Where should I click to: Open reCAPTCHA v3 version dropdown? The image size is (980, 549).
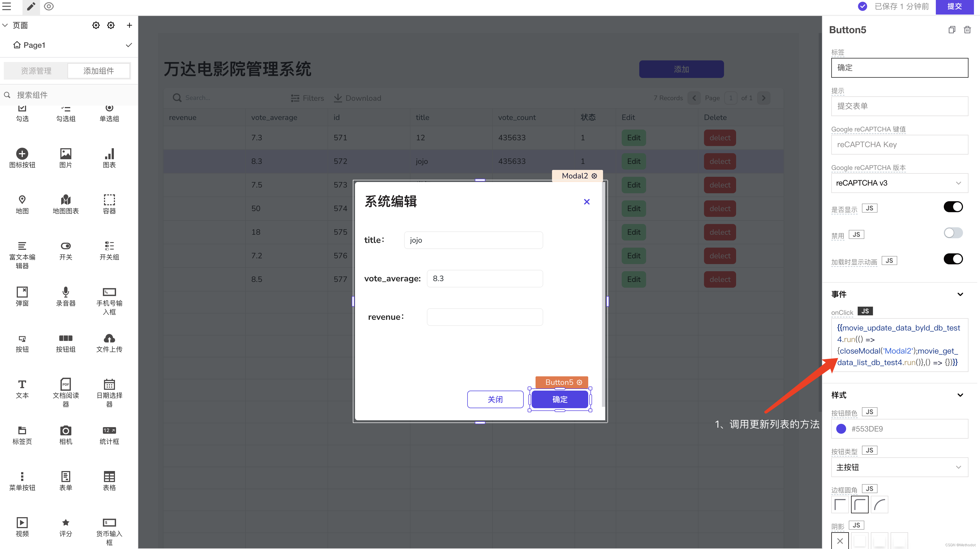point(899,183)
